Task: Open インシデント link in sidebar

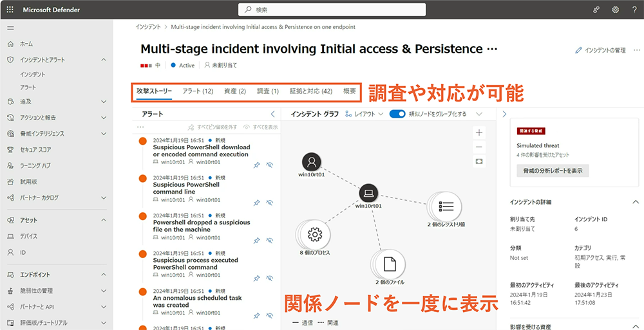Action: tap(33, 75)
